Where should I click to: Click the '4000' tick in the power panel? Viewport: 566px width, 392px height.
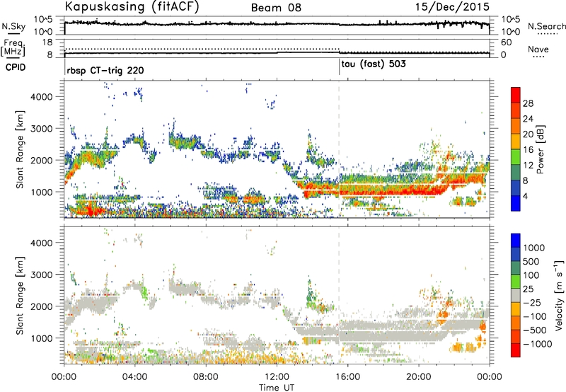point(41,97)
